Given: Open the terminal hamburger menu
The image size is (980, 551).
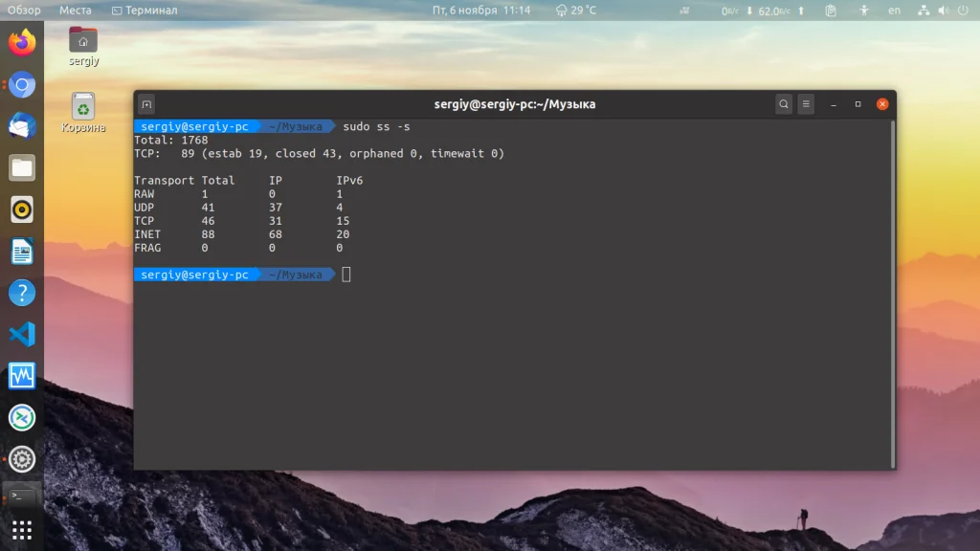Looking at the screenshot, I should pyautogui.click(x=806, y=104).
